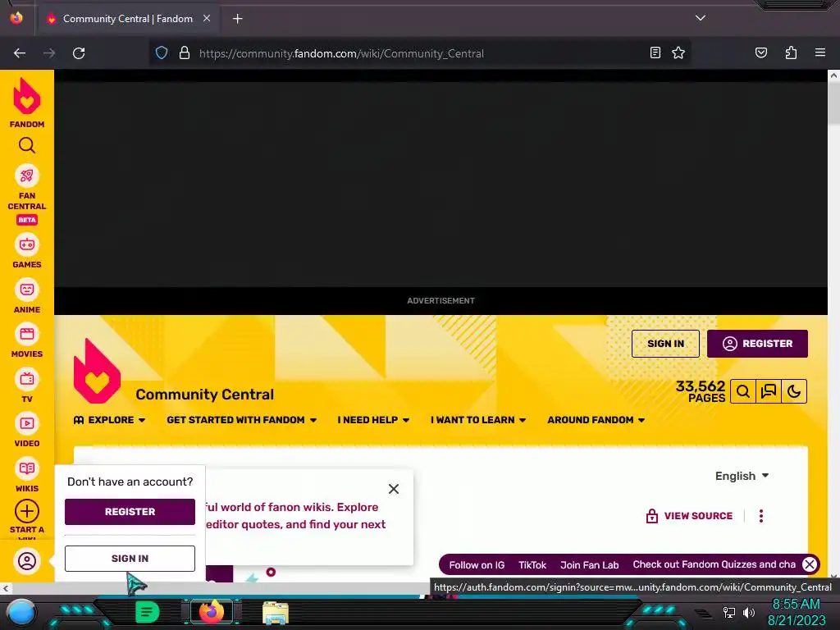Click the wiki search magnifier button
Viewport: 840px width, 630px height.
coord(743,391)
